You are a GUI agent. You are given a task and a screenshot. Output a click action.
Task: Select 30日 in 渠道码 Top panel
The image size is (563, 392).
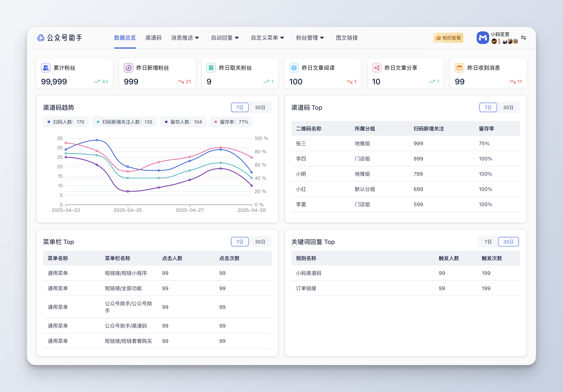[x=508, y=108]
